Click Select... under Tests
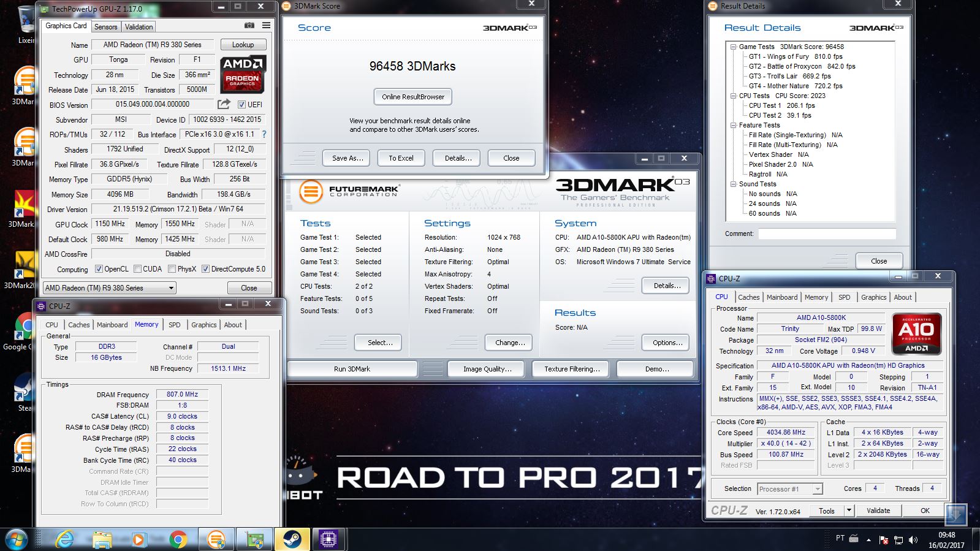Screen dimensions: 980x551 [x=378, y=343]
